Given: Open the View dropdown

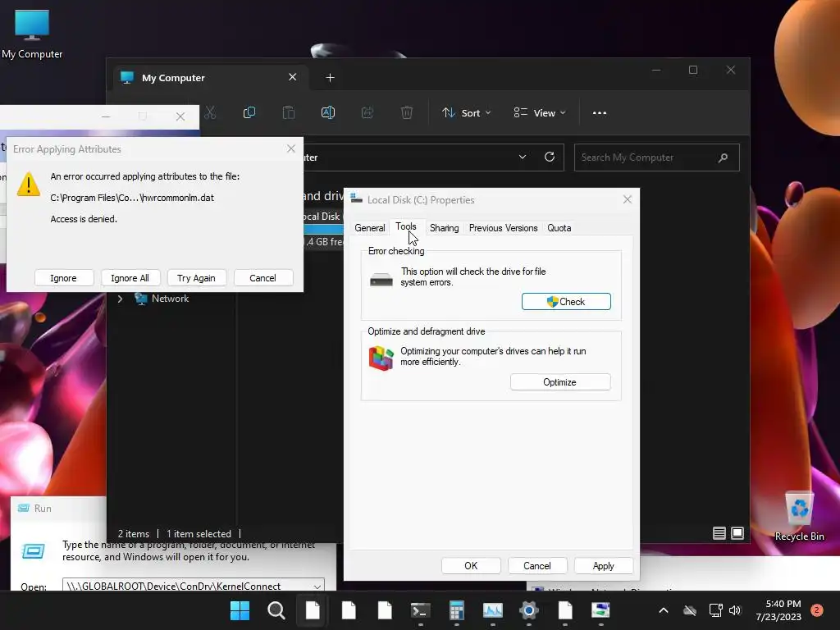Looking at the screenshot, I should tap(540, 113).
